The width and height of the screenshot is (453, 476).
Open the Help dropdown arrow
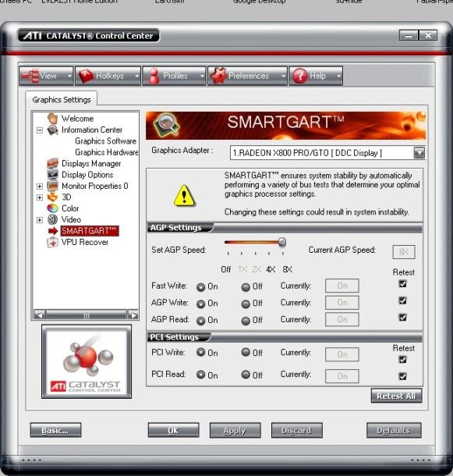(338, 76)
